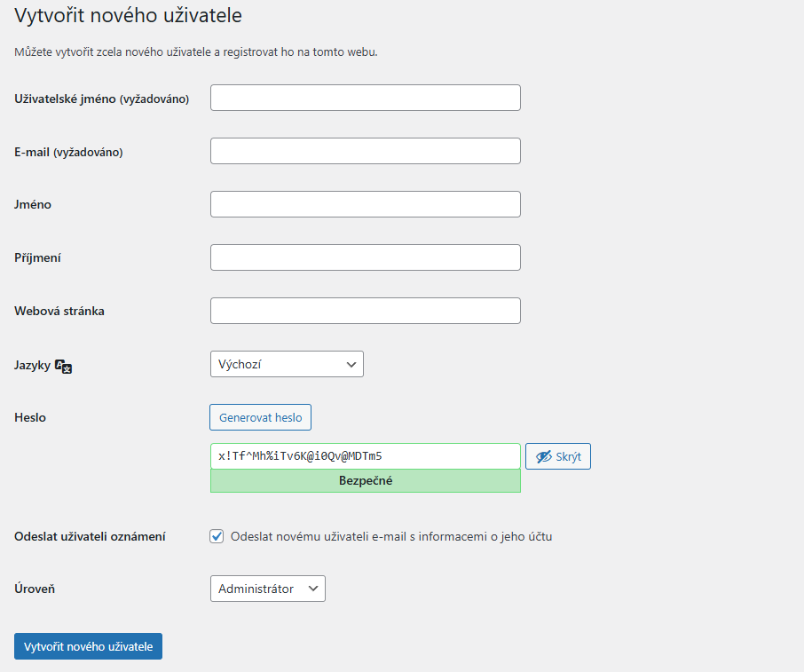Click the Skrýt button text label
The height and width of the screenshot is (672, 804).
[x=568, y=455]
